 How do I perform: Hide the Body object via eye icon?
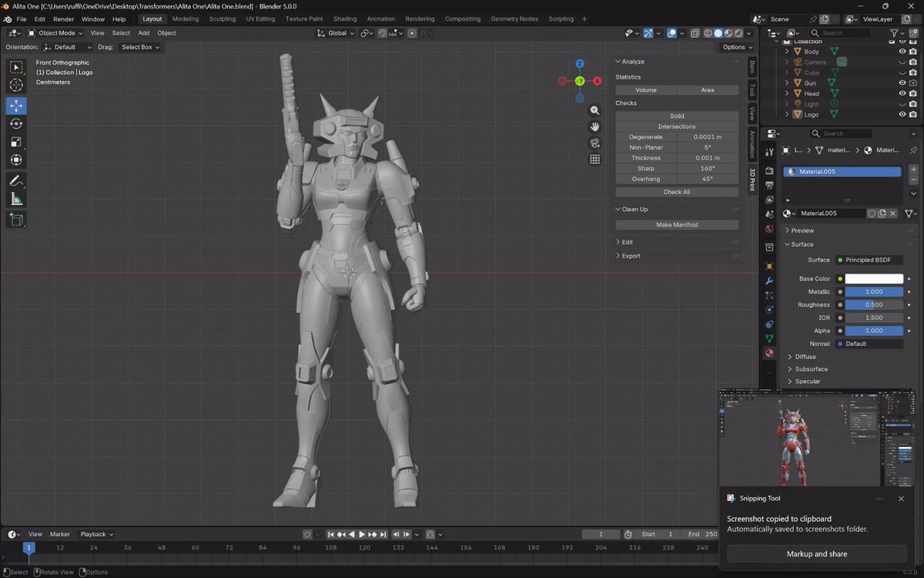coord(902,52)
